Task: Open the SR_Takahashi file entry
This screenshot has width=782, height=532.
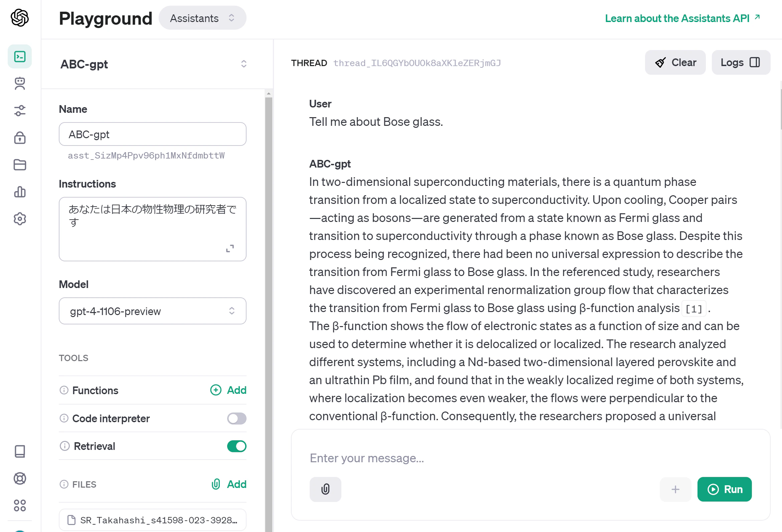Action: 152,520
